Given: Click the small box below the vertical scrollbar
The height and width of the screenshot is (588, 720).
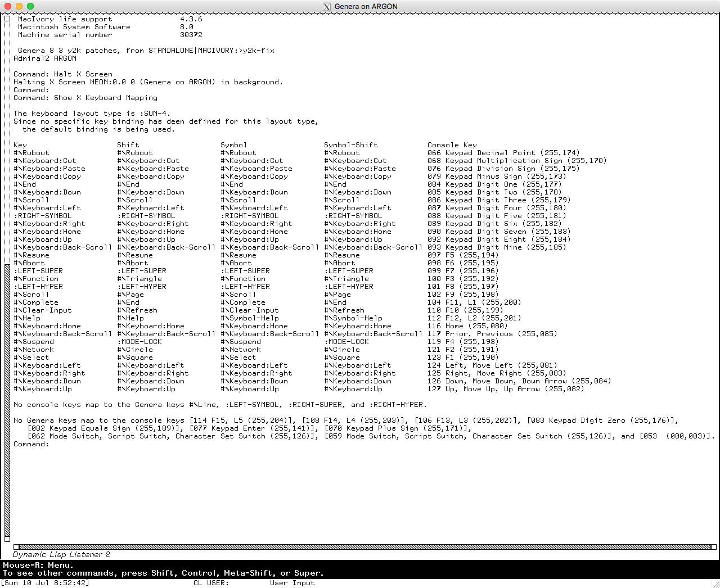Looking at the screenshot, I should tap(7, 538).
